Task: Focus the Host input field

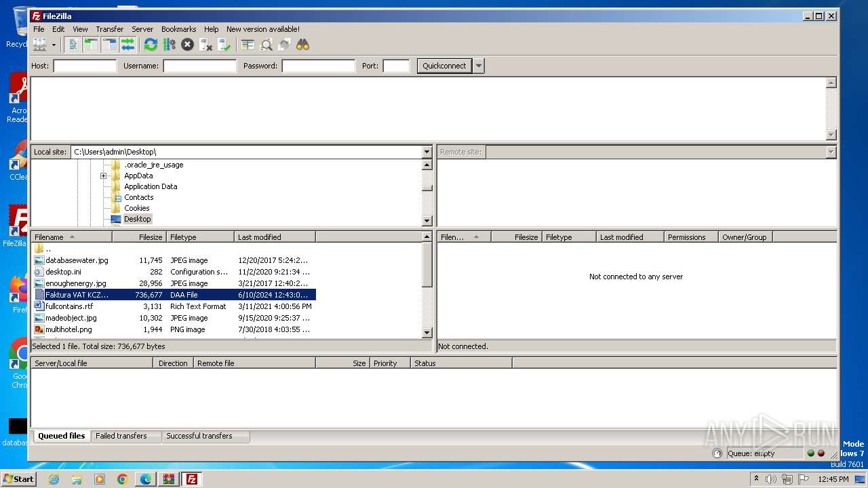Action: 85,66
